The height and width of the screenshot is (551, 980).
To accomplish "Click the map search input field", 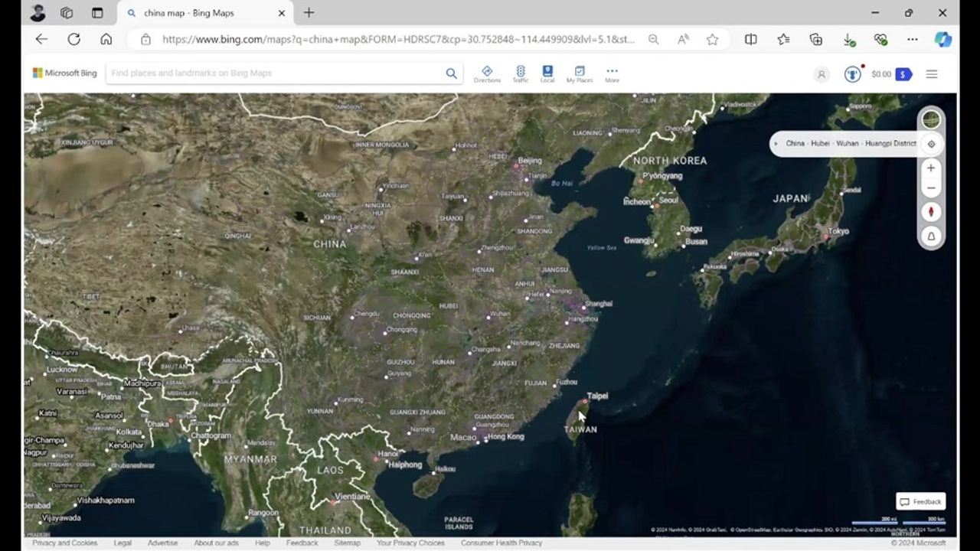I will (276, 73).
